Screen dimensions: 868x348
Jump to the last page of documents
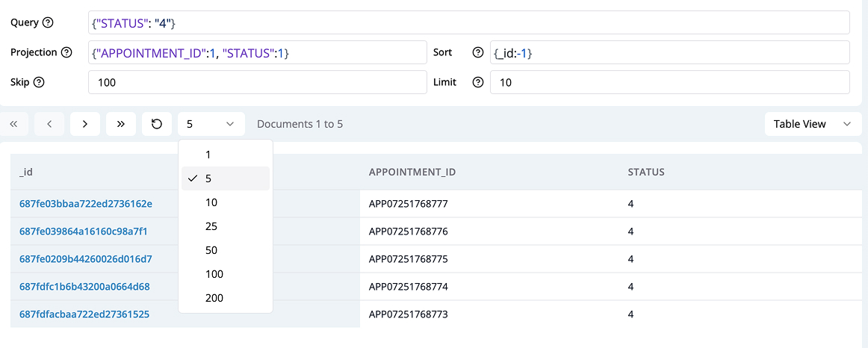pyautogui.click(x=121, y=124)
